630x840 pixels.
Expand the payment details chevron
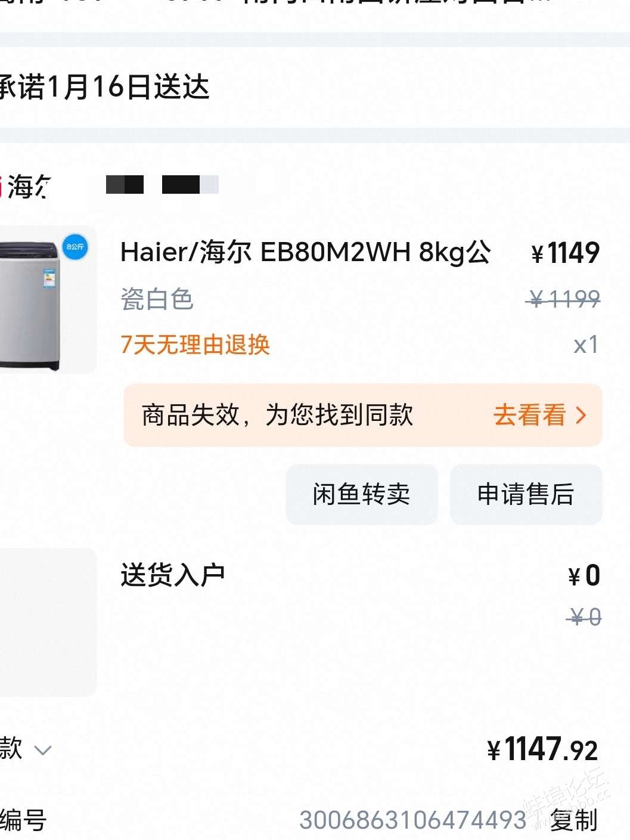pos(43,750)
